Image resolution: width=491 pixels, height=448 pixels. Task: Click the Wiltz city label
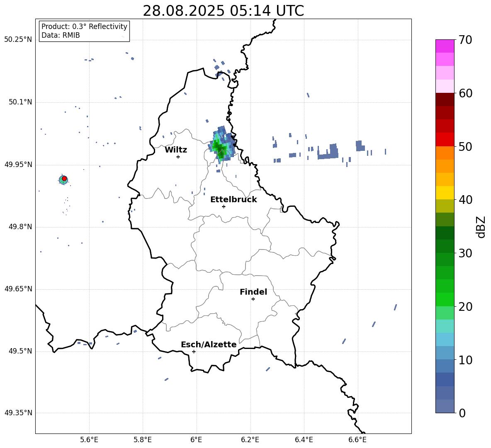(x=176, y=150)
